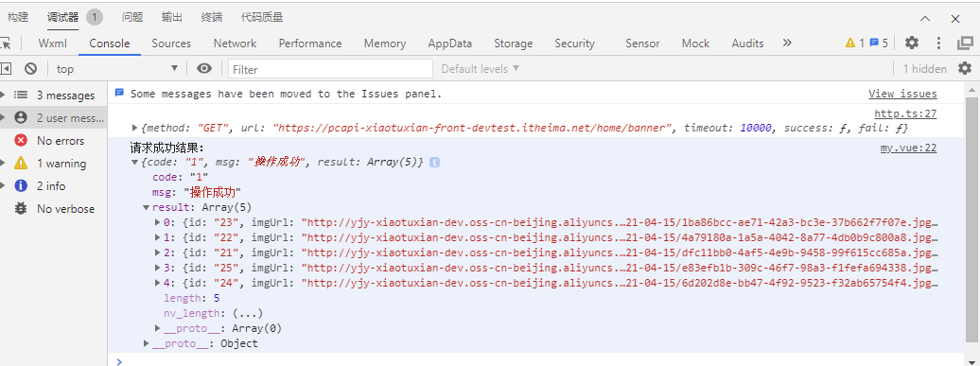Click the blue info circle icon

coord(21,185)
